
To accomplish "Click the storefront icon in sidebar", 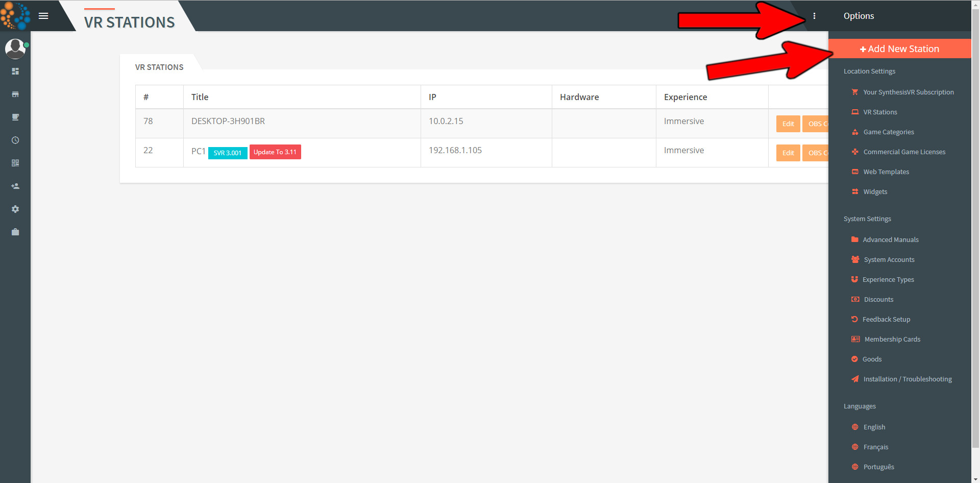I will tap(15, 94).
